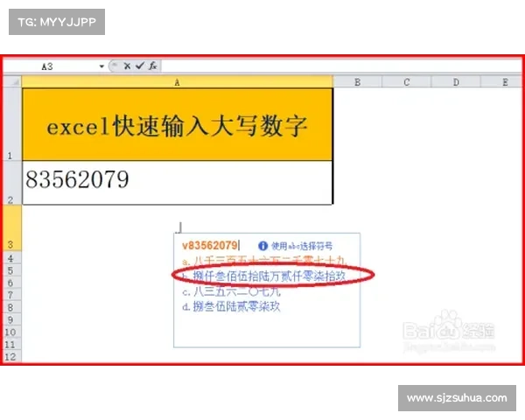525x420 pixels.
Task: Confirm entry with the checkmark icon
Action: pos(140,66)
